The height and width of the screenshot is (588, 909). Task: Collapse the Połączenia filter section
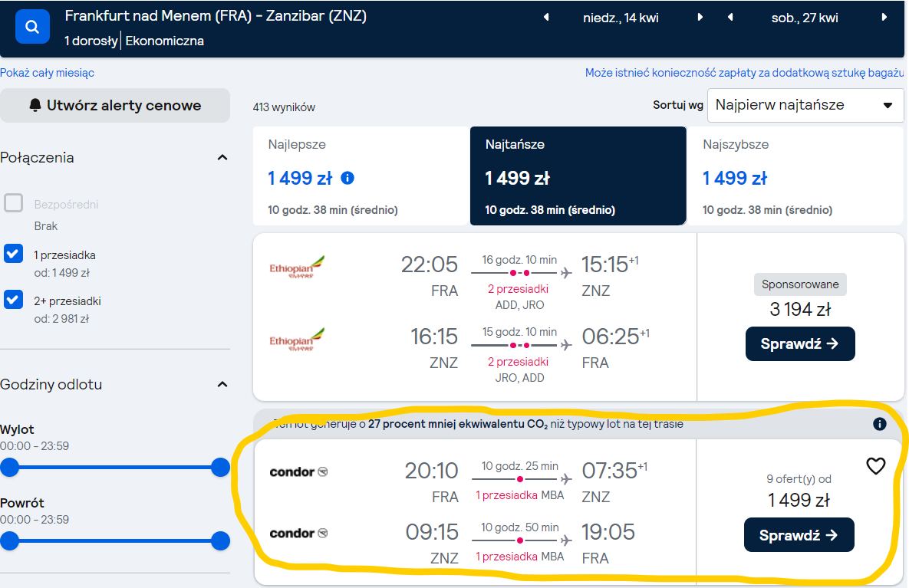click(x=222, y=158)
